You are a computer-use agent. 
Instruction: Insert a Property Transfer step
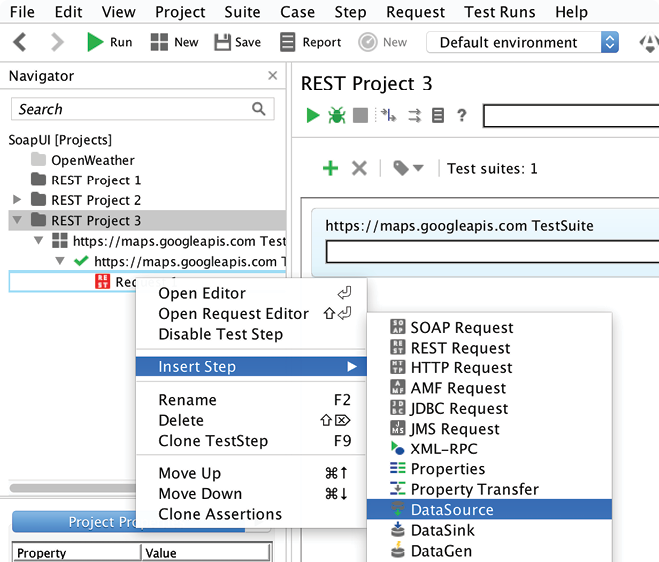point(489,489)
